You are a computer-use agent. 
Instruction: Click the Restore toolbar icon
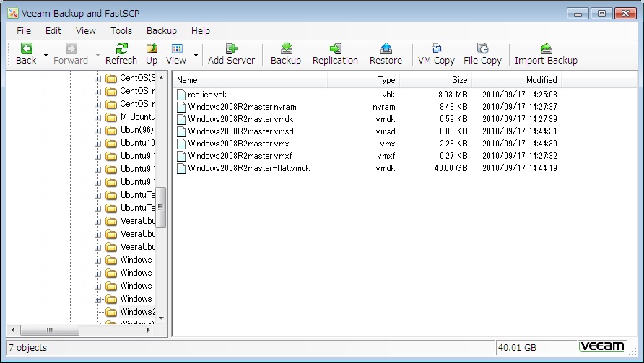(x=386, y=48)
